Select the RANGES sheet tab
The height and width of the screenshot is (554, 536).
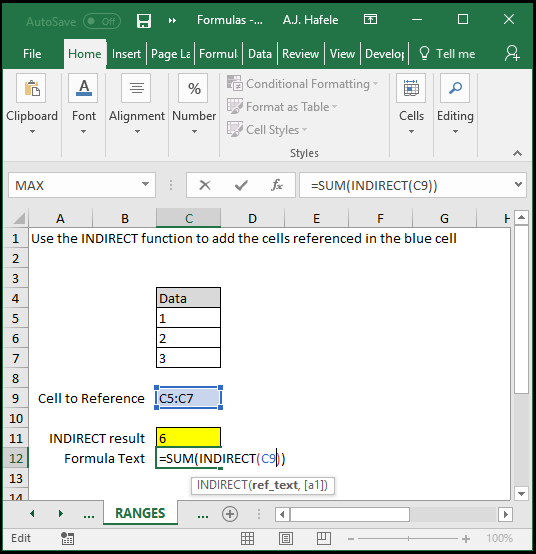(x=140, y=513)
